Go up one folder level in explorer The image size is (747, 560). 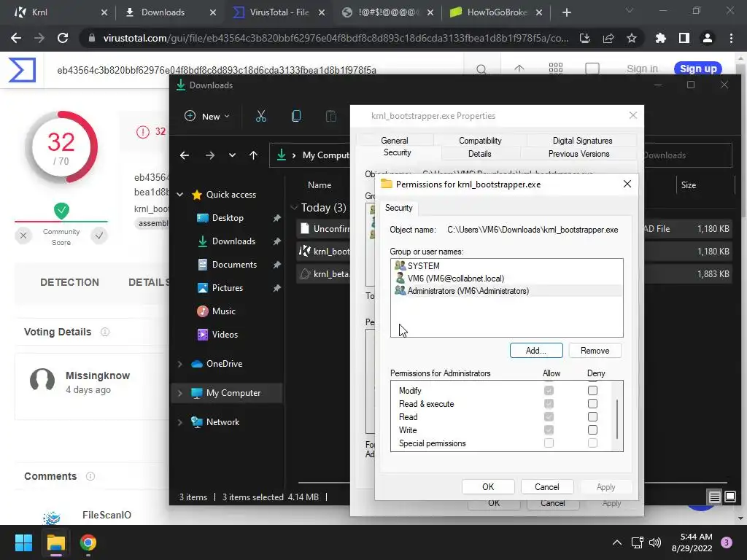[253, 155]
